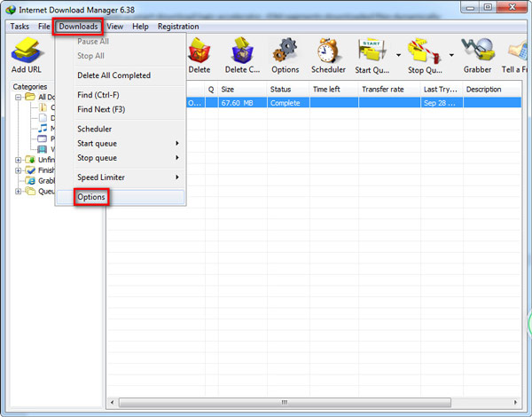Sort by the Last Try column header
532x417 pixels.
(442, 90)
